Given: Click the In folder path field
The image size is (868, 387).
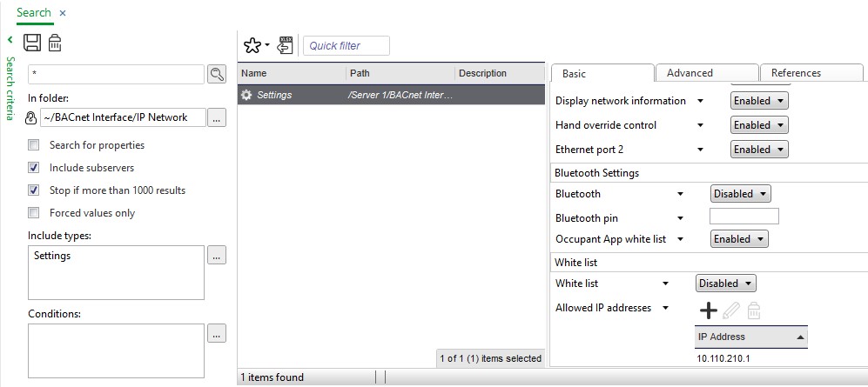Looking at the screenshot, I should tap(123, 117).
